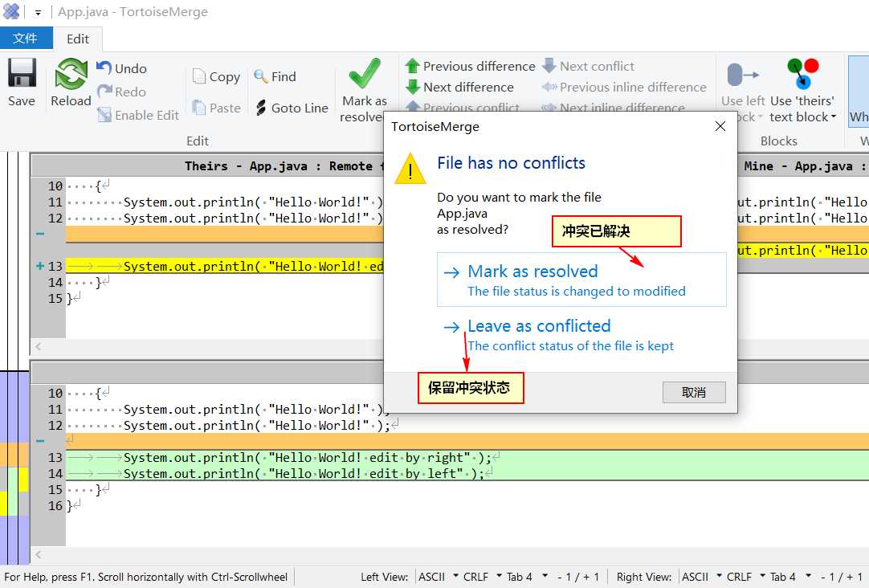Click Use left block icon
869x588 pixels.
pyautogui.click(x=743, y=75)
